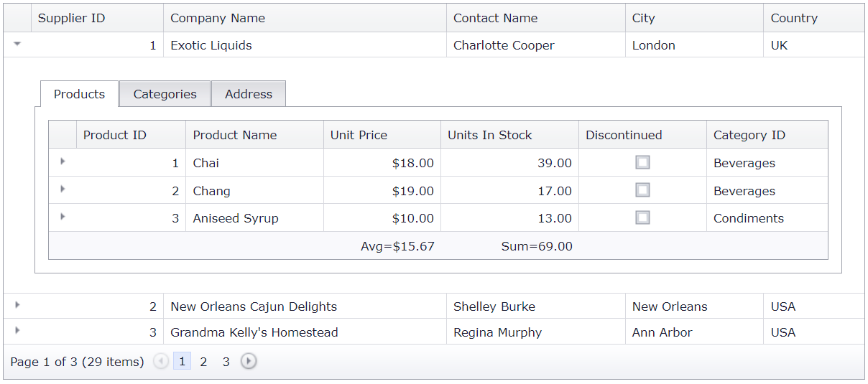
Task: Expand the Chang product row
Action: [x=63, y=189]
